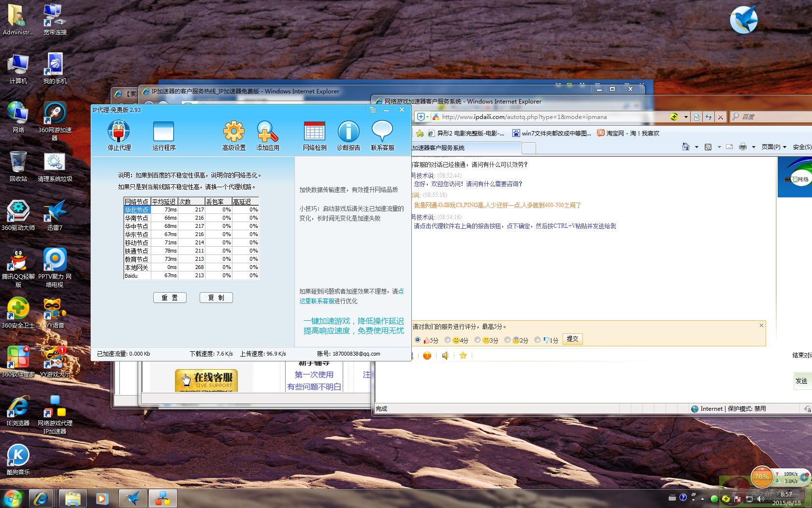Open the 页面(P) dropdown menu
This screenshot has width=812, height=508.
click(x=774, y=147)
